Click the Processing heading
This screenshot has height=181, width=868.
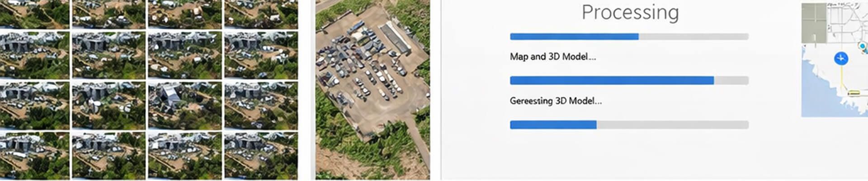coord(630,12)
